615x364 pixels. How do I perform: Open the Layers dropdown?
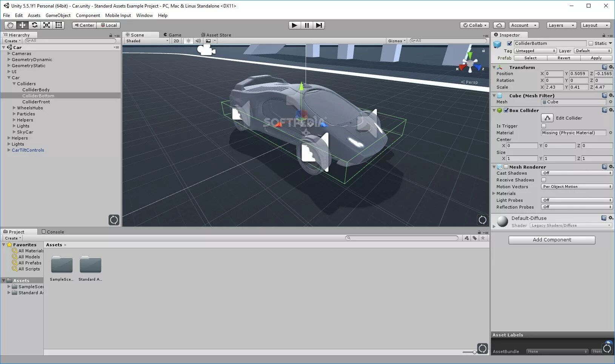click(561, 25)
